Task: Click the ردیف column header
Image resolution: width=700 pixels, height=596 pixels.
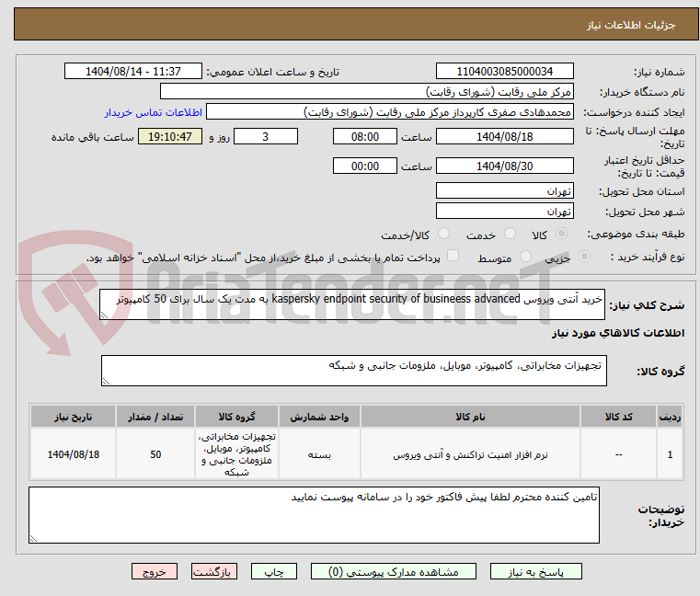Action: point(670,417)
